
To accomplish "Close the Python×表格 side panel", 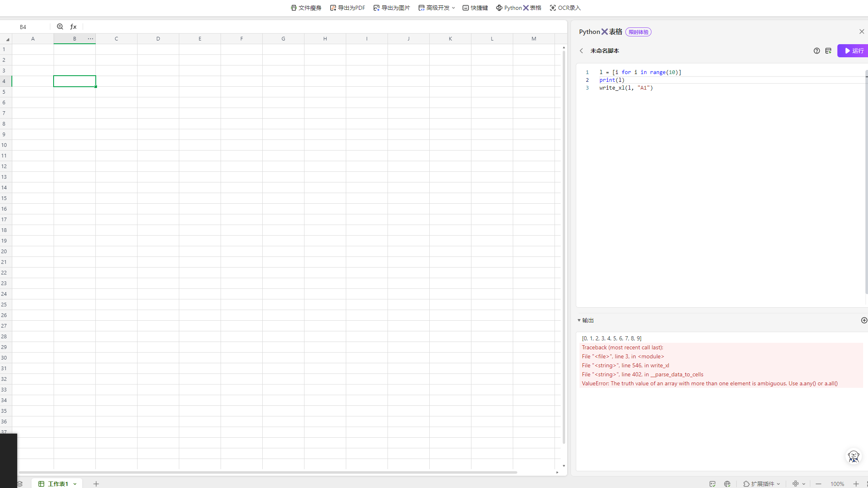I will 861,31.
